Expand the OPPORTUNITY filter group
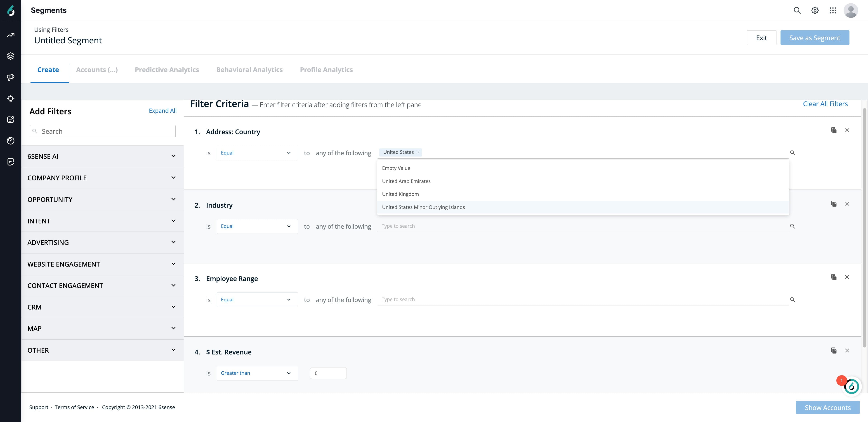This screenshot has width=868, height=422. pos(102,199)
